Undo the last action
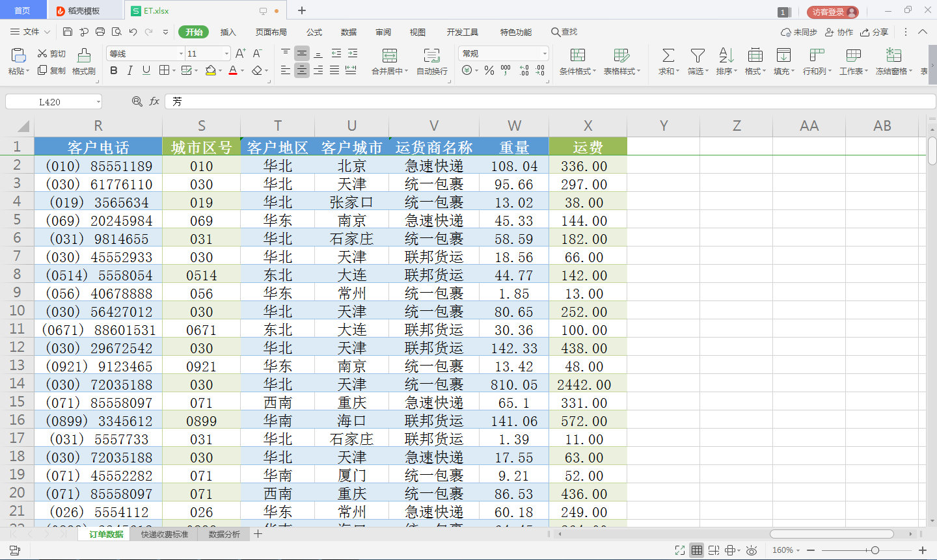This screenshot has height=560, width=937. tap(133, 32)
